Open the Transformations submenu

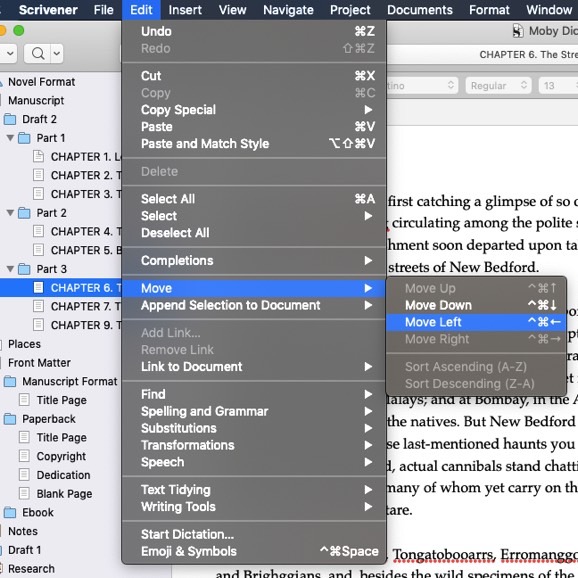click(254, 445)
